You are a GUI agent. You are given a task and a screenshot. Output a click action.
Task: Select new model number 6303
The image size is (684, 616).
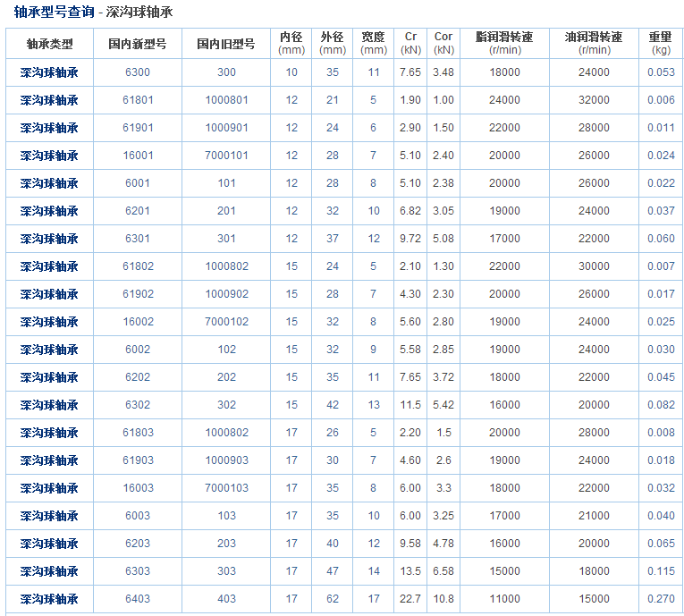coord(138,570)
